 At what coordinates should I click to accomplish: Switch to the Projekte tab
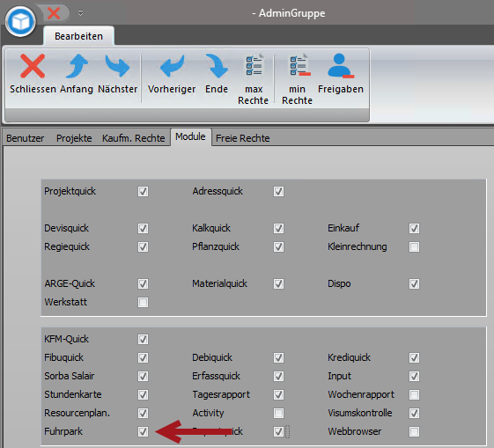74,138
